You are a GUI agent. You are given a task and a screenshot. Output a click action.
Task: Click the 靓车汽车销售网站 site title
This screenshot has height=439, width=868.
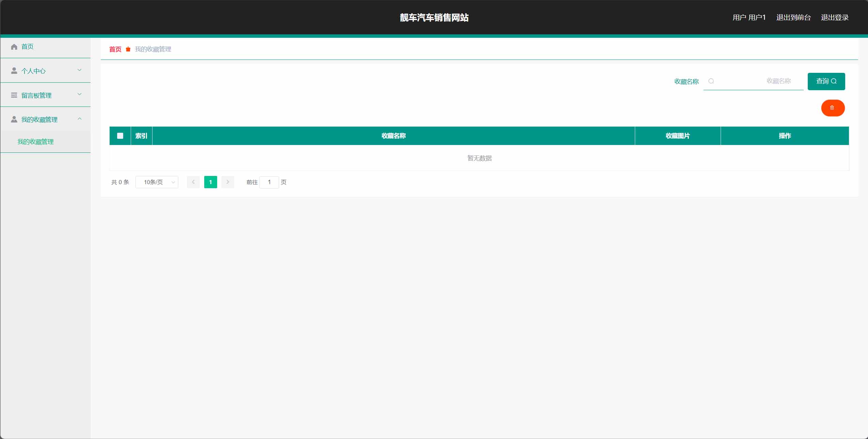tap(434, 17)
